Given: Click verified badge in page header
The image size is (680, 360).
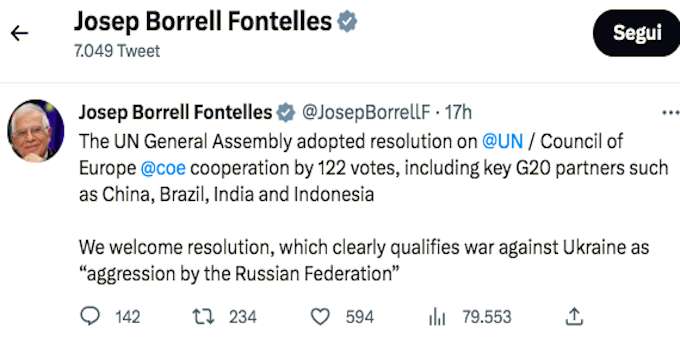Looking at the screenshot, I should tap(347, 21).
